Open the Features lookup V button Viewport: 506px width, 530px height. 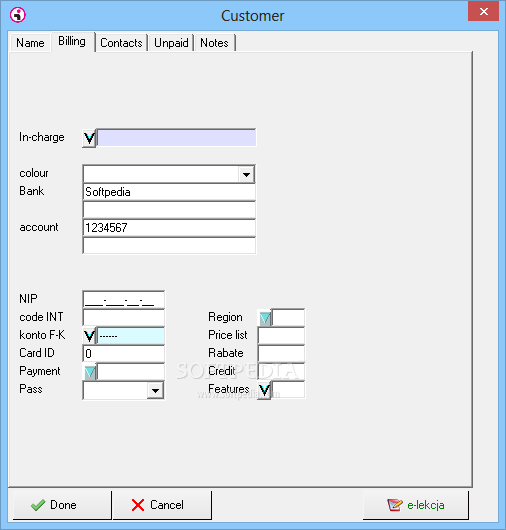[x=264, y=390]
